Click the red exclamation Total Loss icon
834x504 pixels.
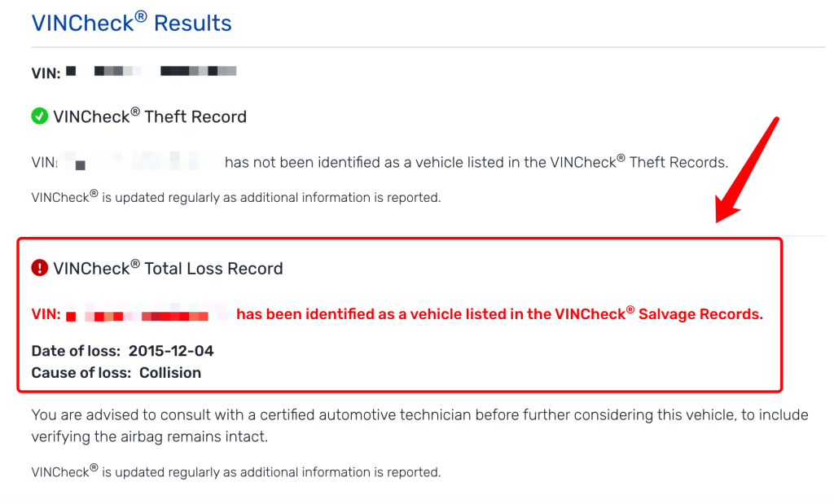(39, 267)
